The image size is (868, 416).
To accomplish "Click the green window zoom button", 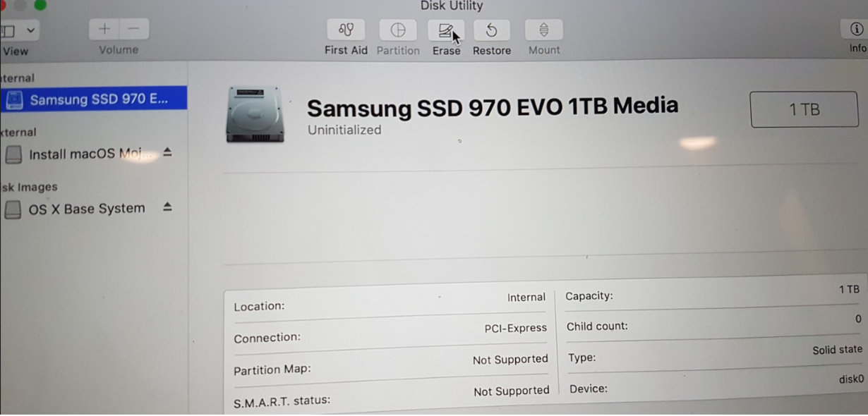I will click(x=40, y=5).
